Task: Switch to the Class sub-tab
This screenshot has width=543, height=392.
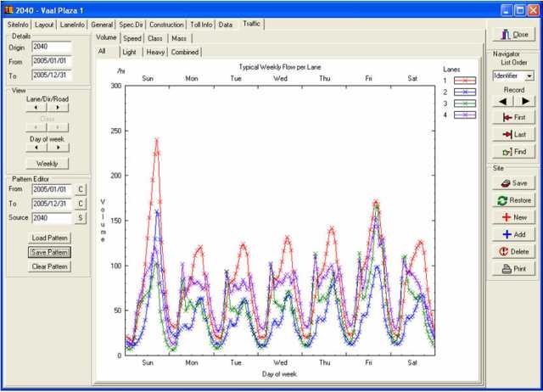Action: pos(155,38)
